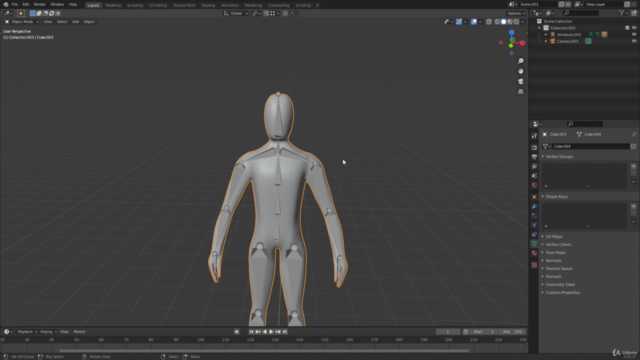Screen dimensions: 640x360
Task: Expand the Camera.003 tree item
Action: (x=546, y=41)
